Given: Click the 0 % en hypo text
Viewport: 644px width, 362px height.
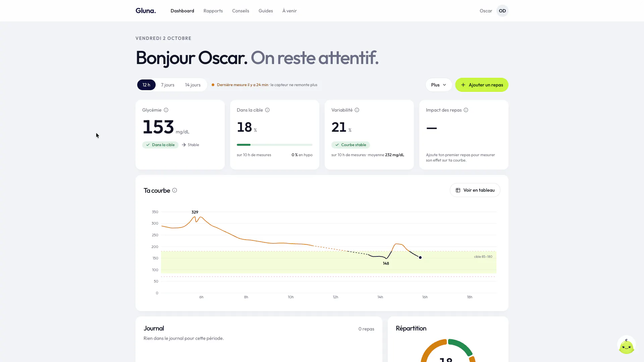Looking at the screenshot, I should coord(302,155).
